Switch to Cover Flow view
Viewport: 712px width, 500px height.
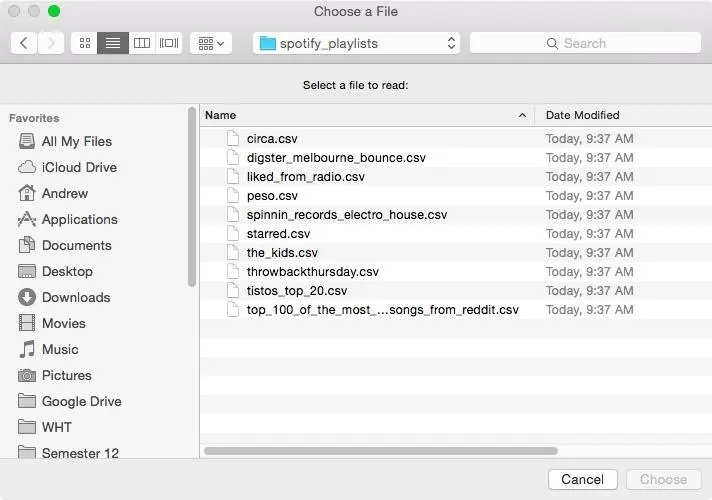[168, 43]
